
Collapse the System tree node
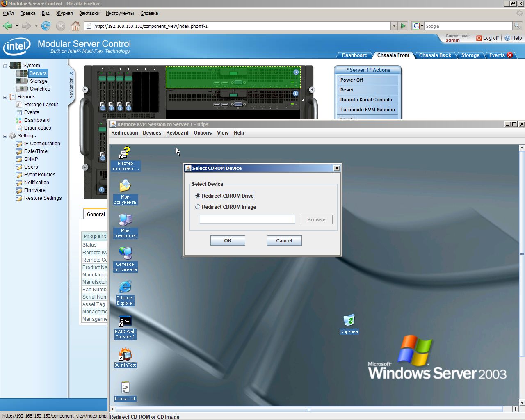pos(5,66)
